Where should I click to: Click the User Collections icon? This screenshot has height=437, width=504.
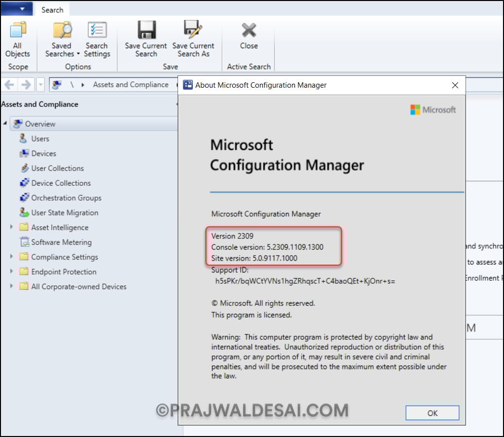25,168
